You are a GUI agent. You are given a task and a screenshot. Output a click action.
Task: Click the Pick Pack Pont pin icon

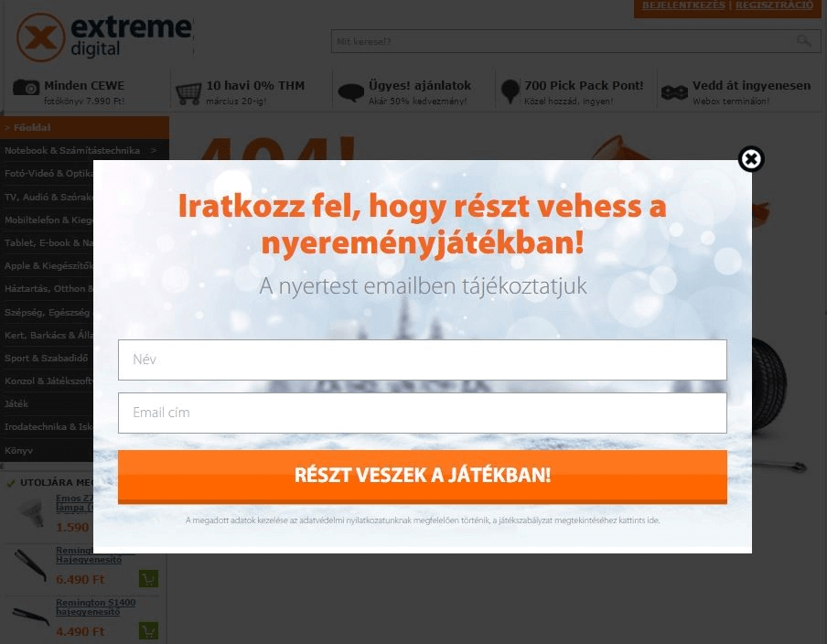tap(510, 91)
